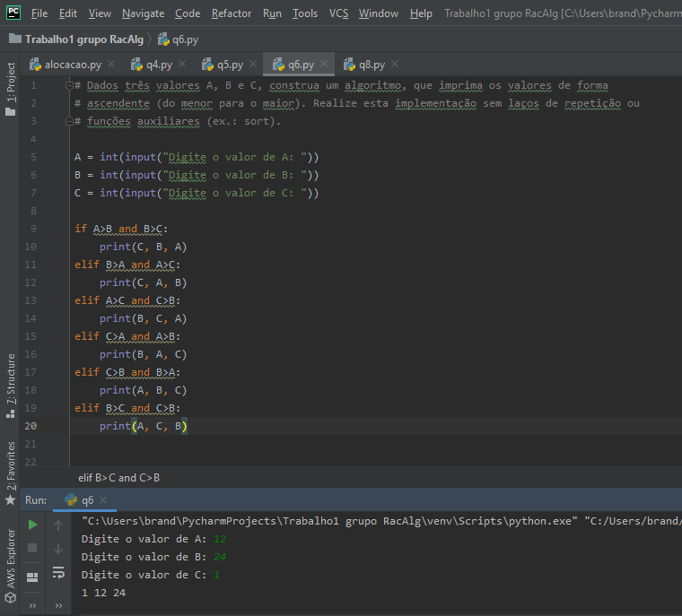The height and width of the screenshot is (616, 682).
Task: Expand more actions below Restore Layout icon
Action: coord(32,605)
